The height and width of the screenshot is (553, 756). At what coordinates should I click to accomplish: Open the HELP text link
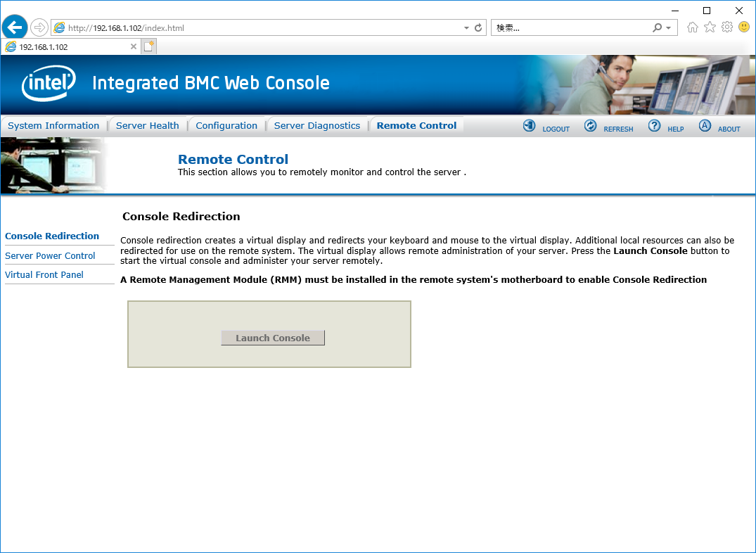[676, 129]
